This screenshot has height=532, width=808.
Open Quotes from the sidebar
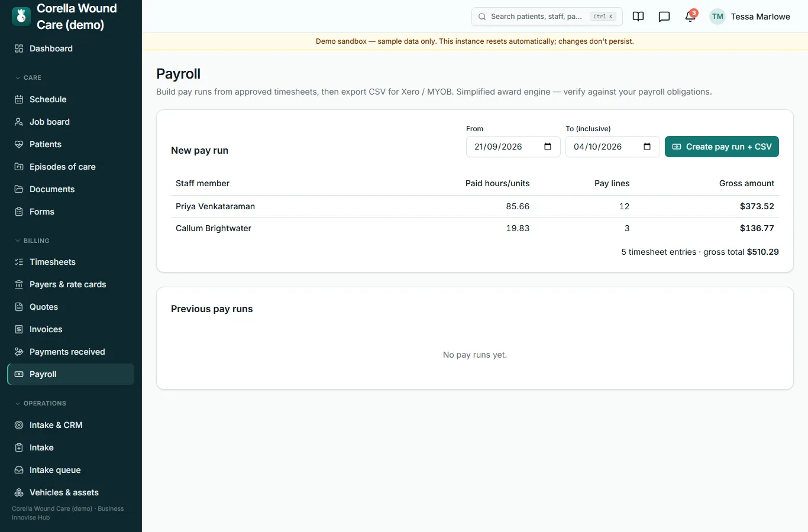click(x=71, y=307)
